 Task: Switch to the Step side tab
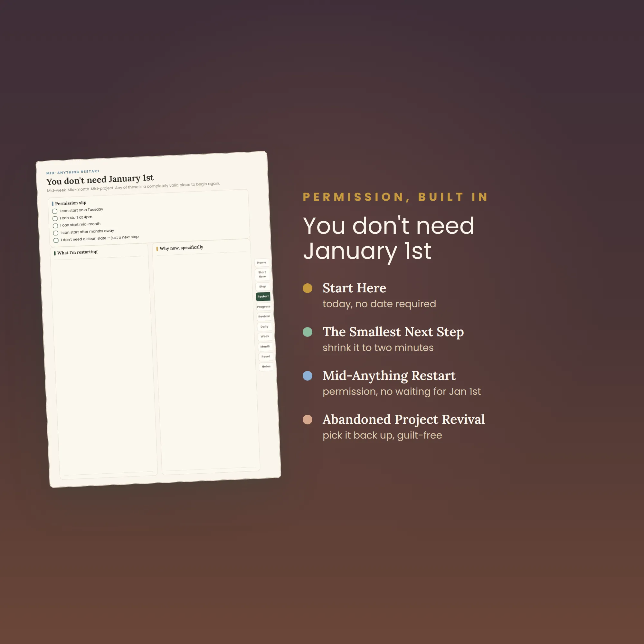(263, 286)
